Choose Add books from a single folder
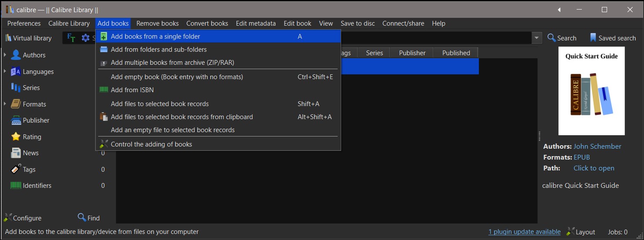 (x=218, y=37)
